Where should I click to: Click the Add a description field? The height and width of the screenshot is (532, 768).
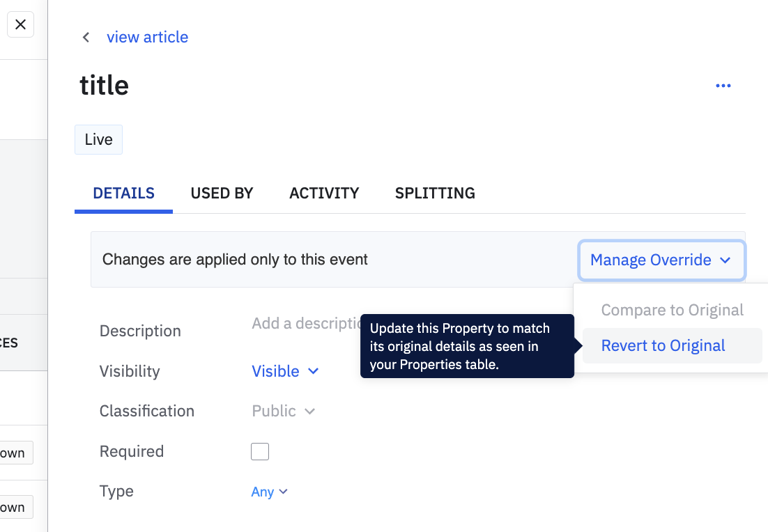click(305, 324)
